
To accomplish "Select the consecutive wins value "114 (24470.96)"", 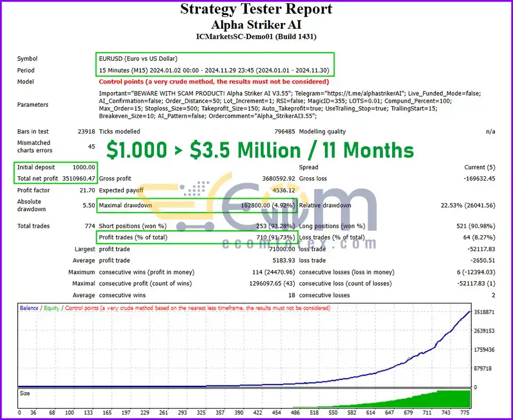I will click(274, 272).
